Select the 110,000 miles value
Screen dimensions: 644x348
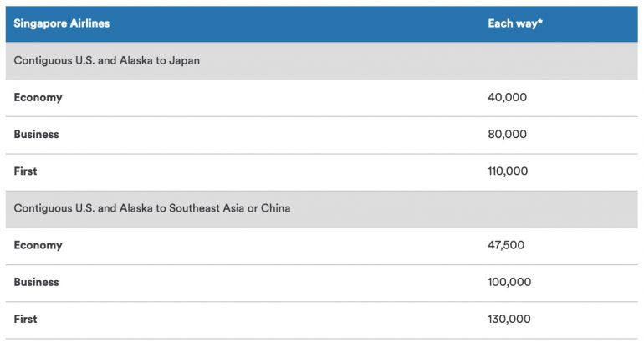(508, 171)
